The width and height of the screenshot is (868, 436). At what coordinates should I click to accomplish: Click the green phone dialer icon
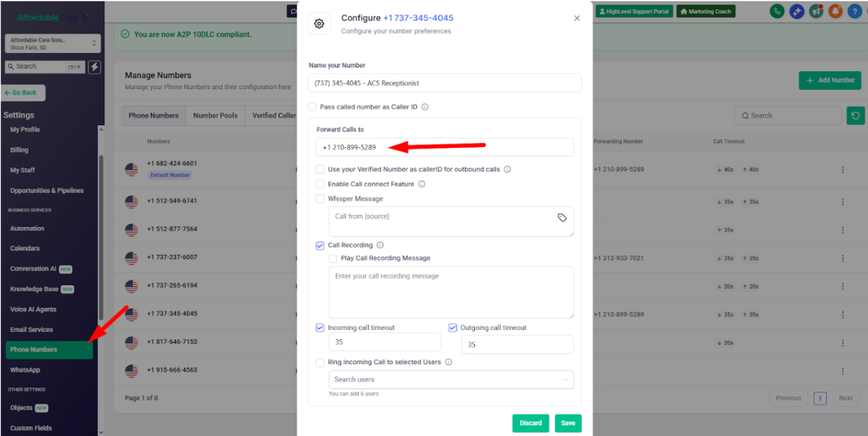[777, 11]
